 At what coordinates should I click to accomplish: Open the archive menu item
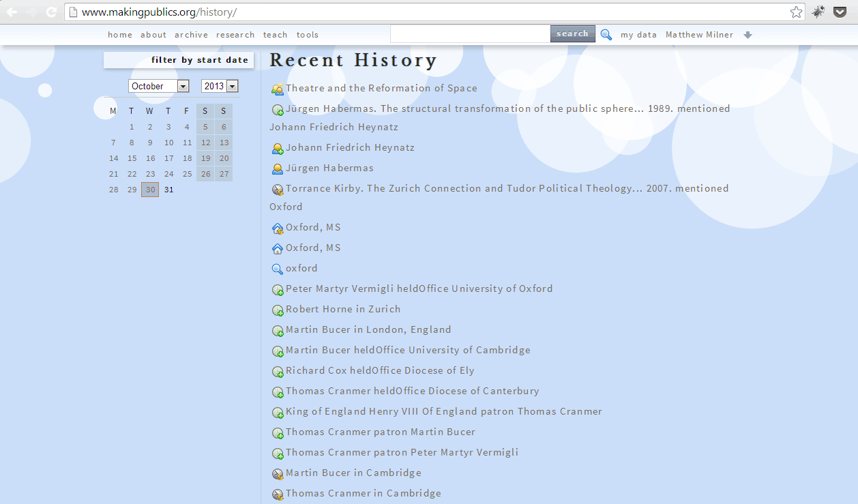point(192,35)
